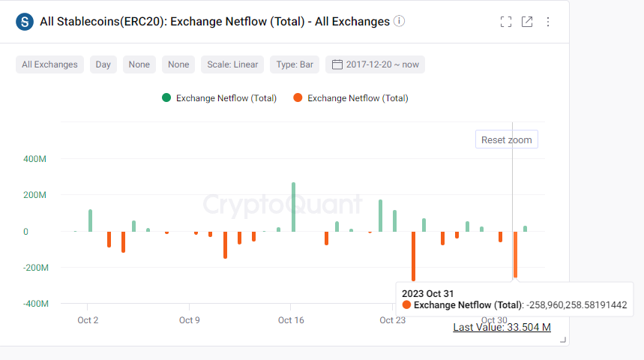Click the Oct 9 x-axis label

[190, 320]
